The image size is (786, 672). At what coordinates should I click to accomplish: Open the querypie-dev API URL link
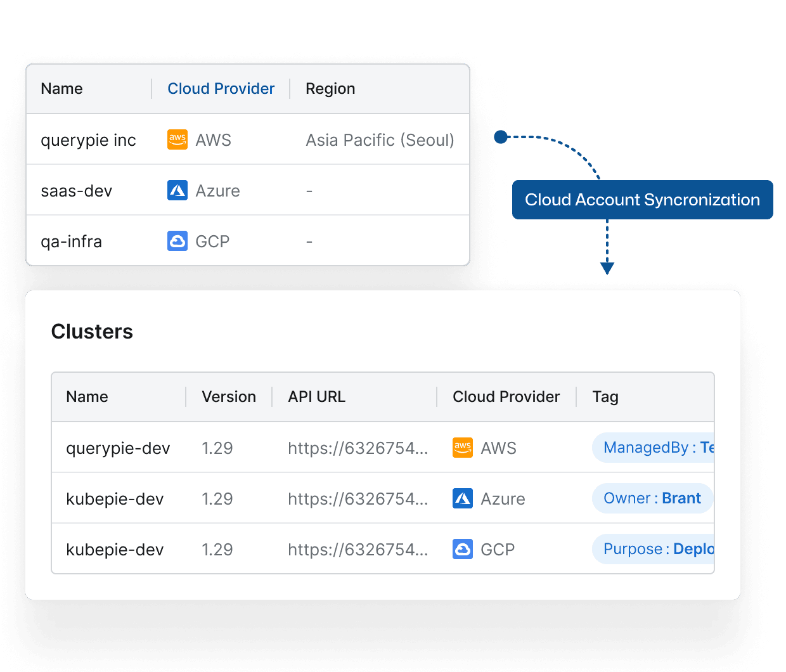click(x=358, y=448)
